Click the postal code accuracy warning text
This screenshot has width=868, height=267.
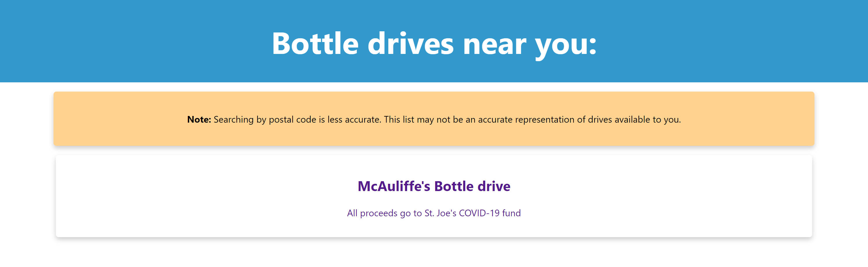434,119
